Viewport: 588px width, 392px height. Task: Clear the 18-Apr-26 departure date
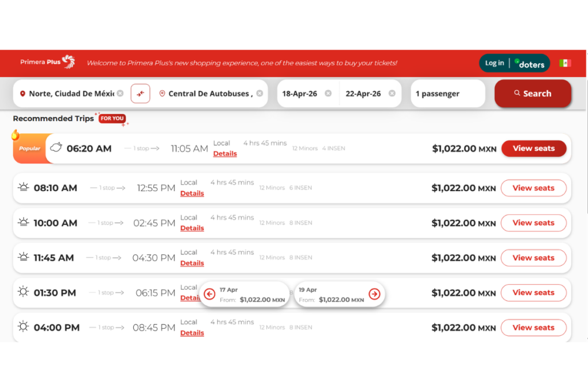click(328, 94)
